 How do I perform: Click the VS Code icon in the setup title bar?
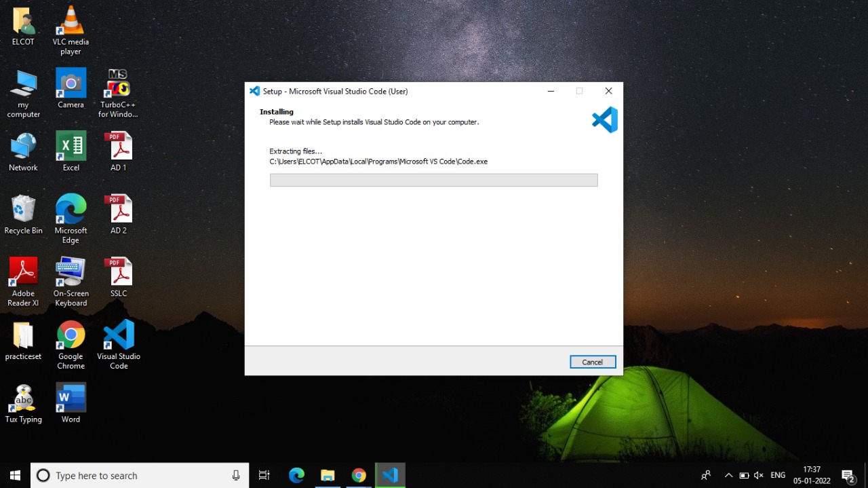coord(255,91)
